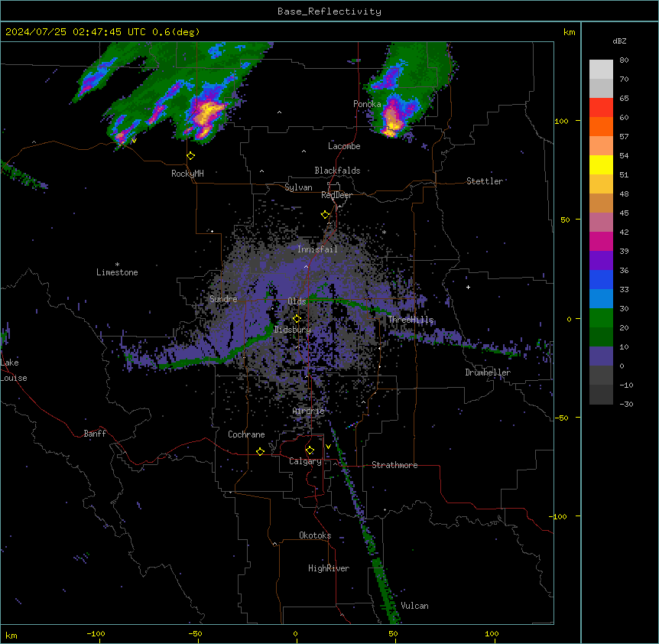Select the lightest gray 70–80 dBZ swatch
The width and height of the screenshot is (659, 644).
pyautogui.click(x=601, y=70)
